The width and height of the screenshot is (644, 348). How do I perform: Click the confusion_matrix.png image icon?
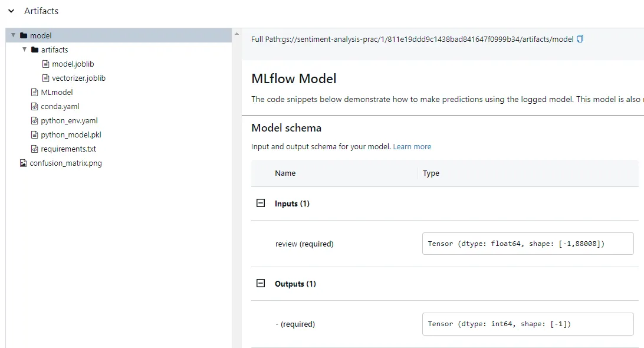click(24, 163)
